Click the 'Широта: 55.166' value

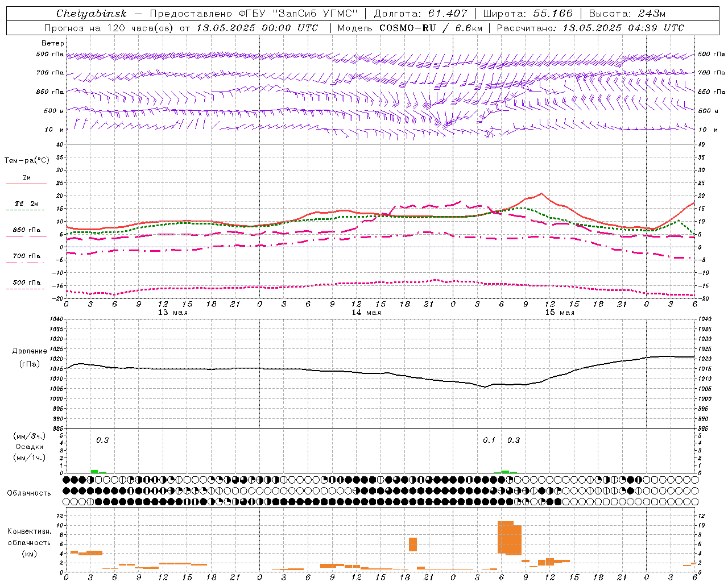pos(527,14)
